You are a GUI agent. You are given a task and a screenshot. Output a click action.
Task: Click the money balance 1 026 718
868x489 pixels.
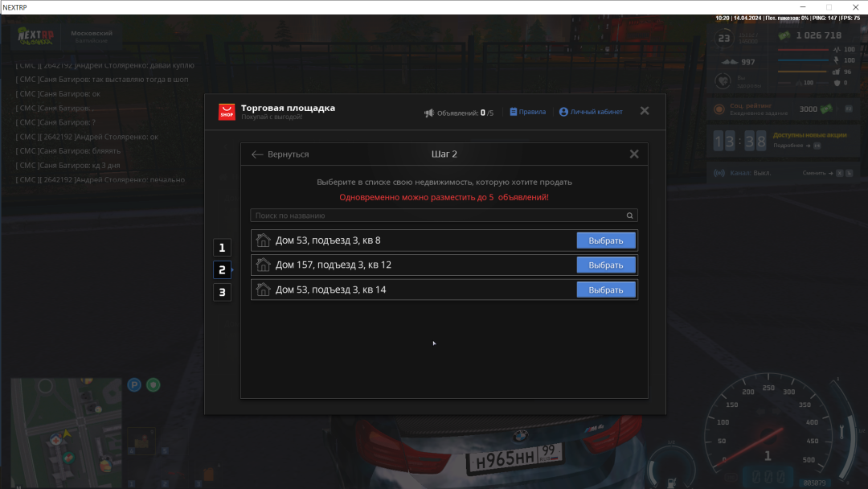tap(818, 35)
